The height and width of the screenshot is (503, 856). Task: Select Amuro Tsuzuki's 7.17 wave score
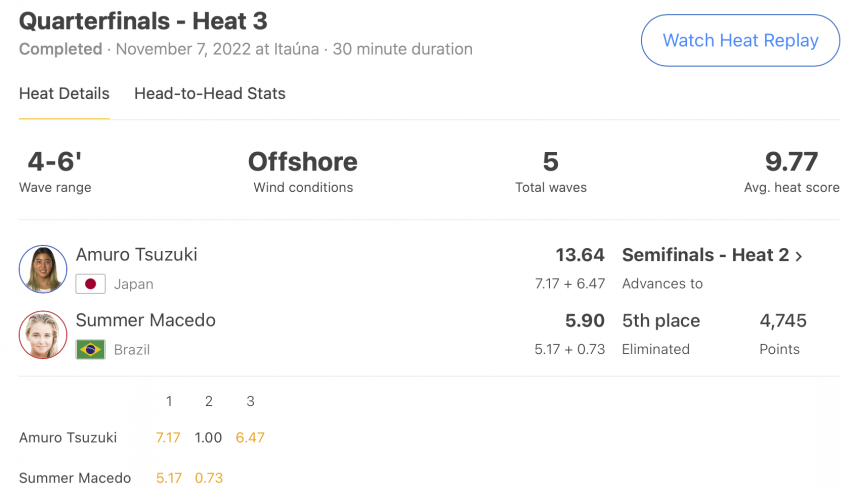click(168, 437)
